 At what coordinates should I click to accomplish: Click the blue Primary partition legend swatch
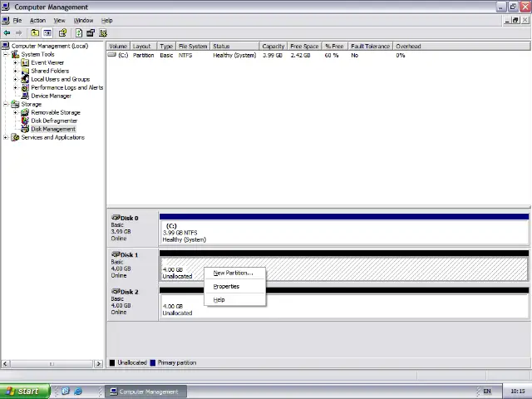click(153, 362)
